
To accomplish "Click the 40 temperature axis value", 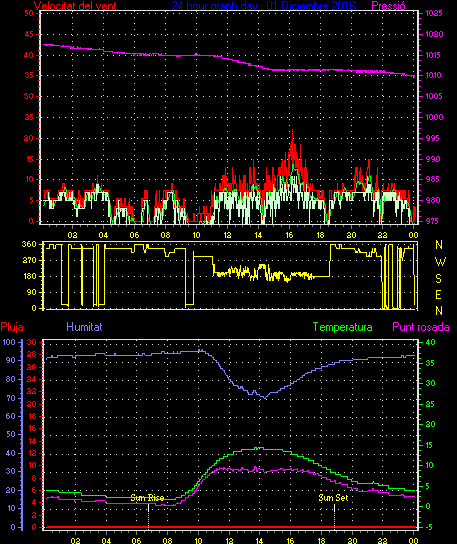I will point(430,342).
